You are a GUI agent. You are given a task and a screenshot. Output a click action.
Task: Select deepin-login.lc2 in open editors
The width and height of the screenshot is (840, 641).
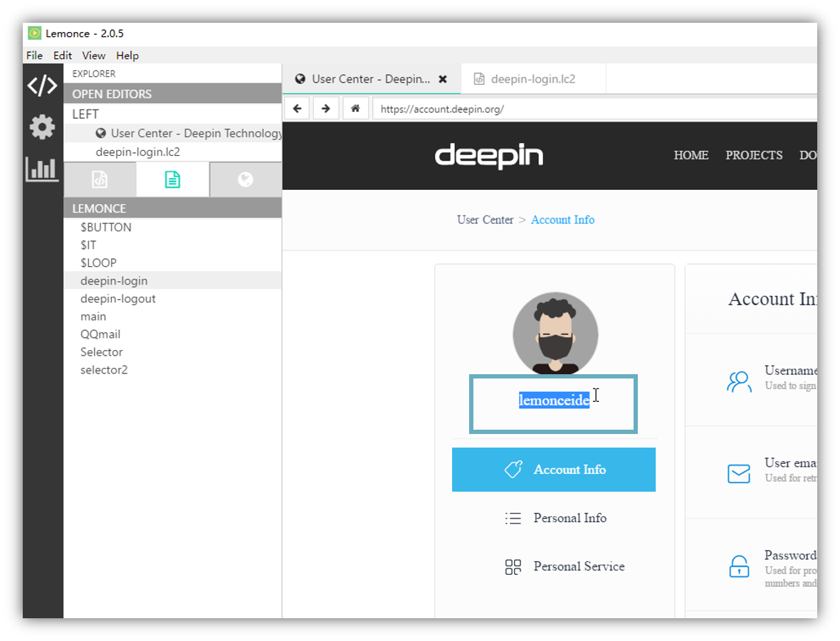(x=172, y=152)
